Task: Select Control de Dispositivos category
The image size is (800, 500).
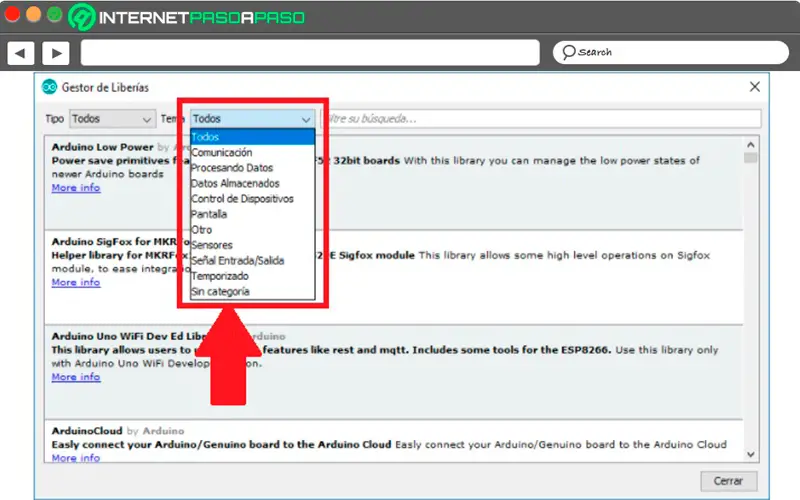Action: (x=253, y=198)
